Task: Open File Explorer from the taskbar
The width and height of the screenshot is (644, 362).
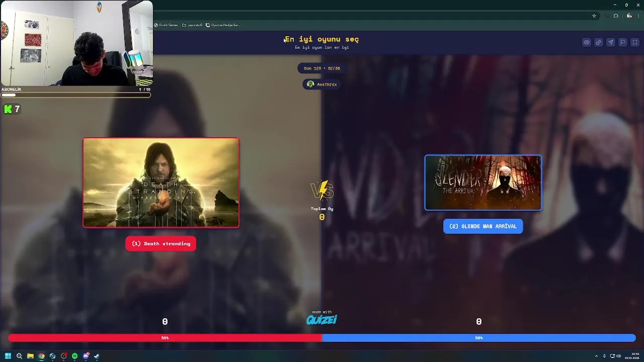Action: coord(30,356)
